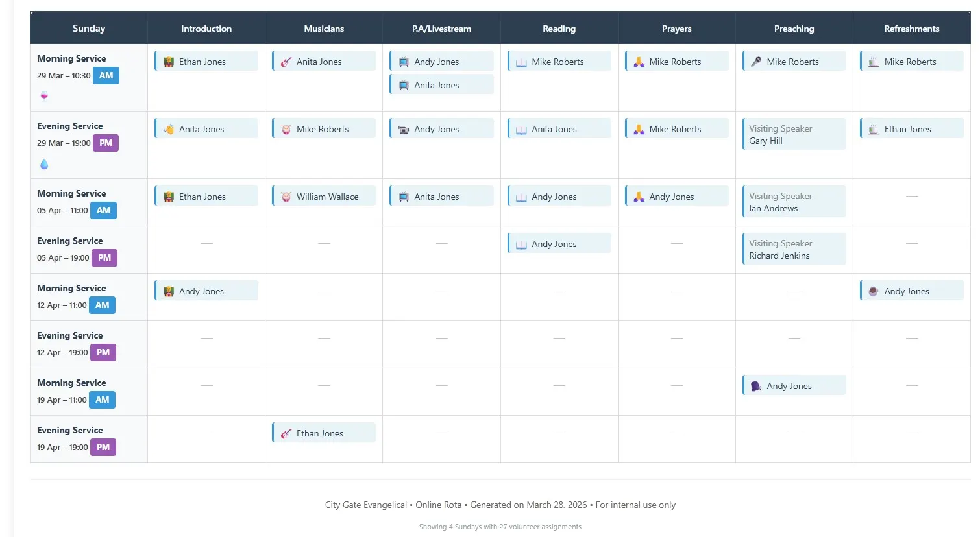Click the PM badge next to 29 Mar – 19:00

coord(106,143)
